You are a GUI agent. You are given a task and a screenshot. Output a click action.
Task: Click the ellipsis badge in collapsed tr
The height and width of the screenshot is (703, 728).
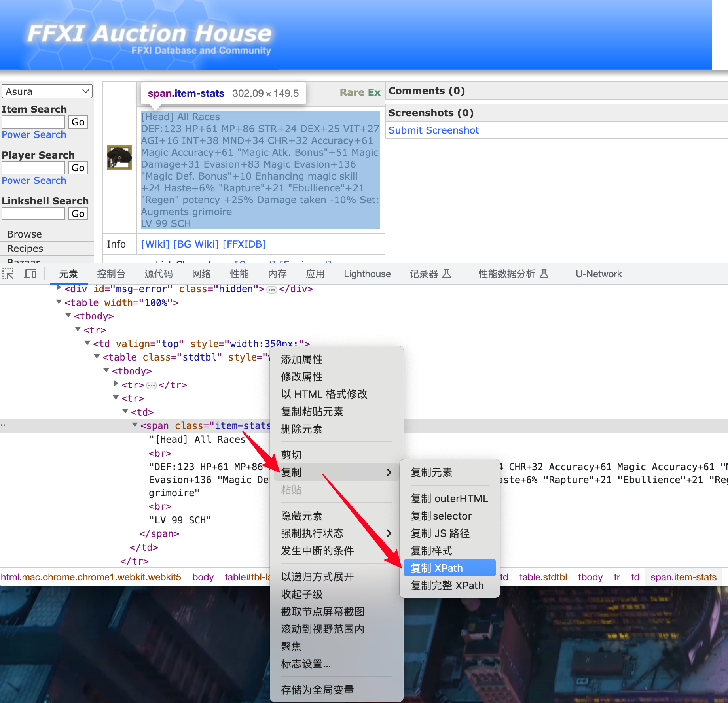point(151,385)
